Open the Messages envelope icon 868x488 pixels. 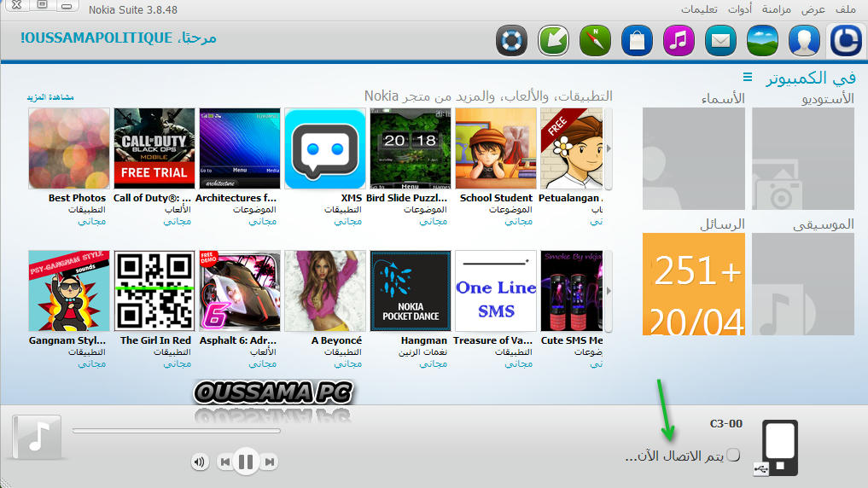[x=720, y=40]
